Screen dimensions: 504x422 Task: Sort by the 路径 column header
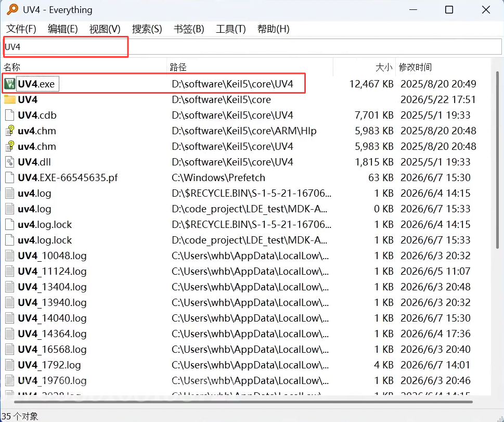click(250, 67)
